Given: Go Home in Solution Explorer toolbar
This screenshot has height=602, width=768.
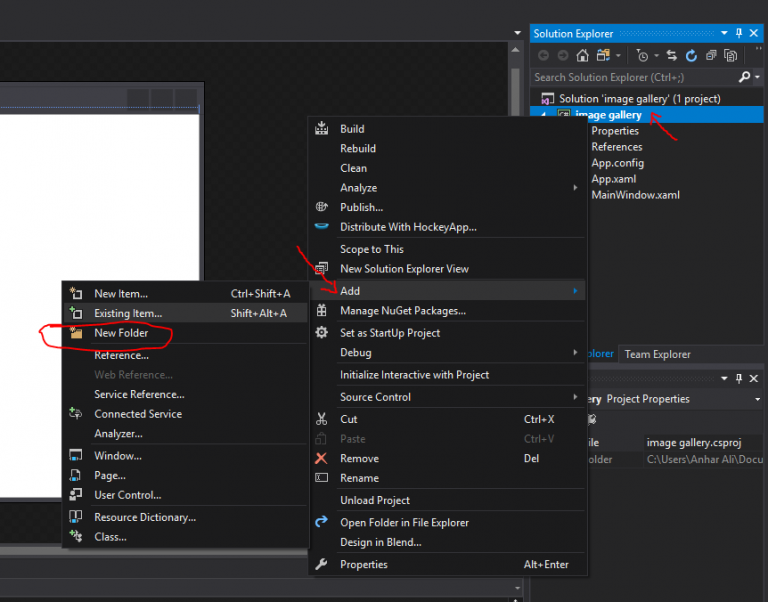Looking at the screenshot, I should 582,56.
